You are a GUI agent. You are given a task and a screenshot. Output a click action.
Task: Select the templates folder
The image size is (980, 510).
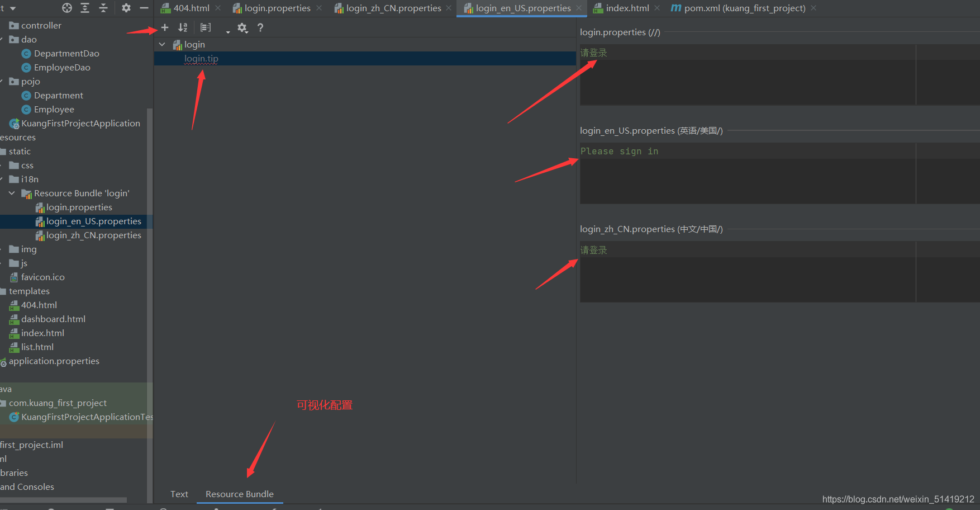29,291
